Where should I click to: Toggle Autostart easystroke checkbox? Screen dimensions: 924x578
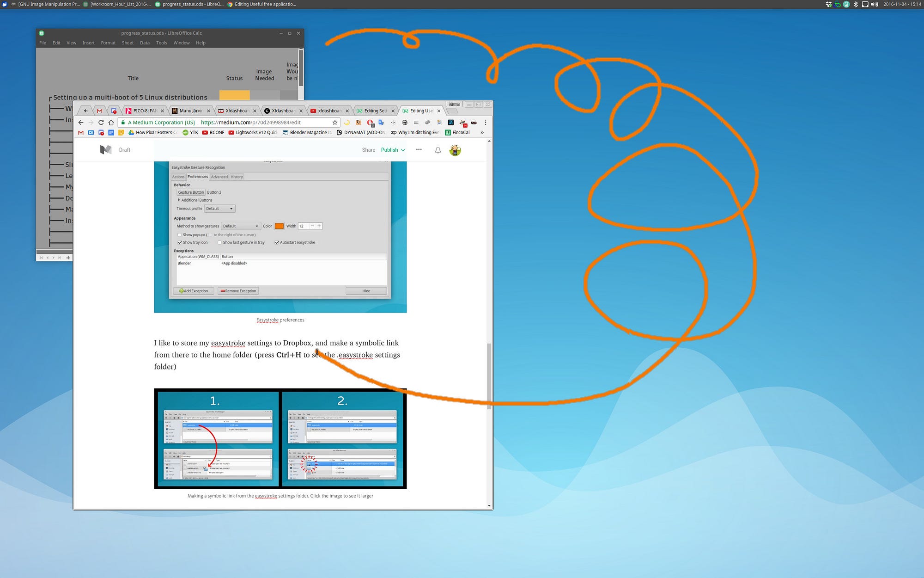click(277, 242)
